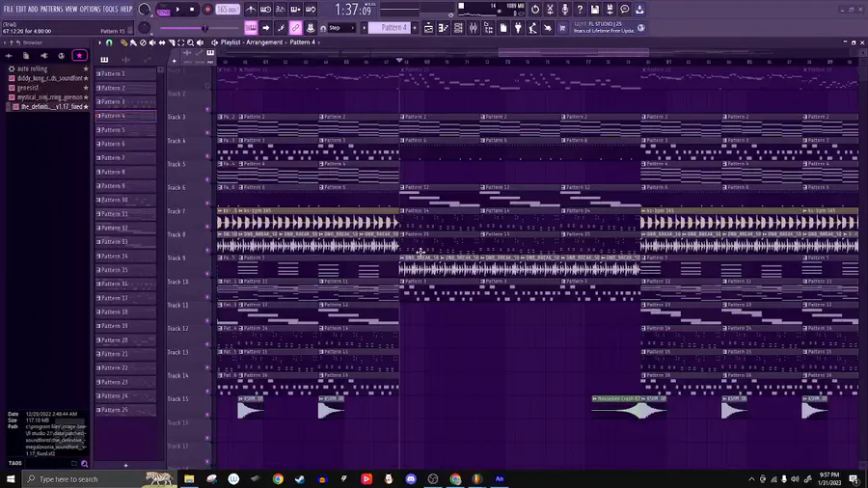
Task: Open help question mark icon
Action: 580,10
